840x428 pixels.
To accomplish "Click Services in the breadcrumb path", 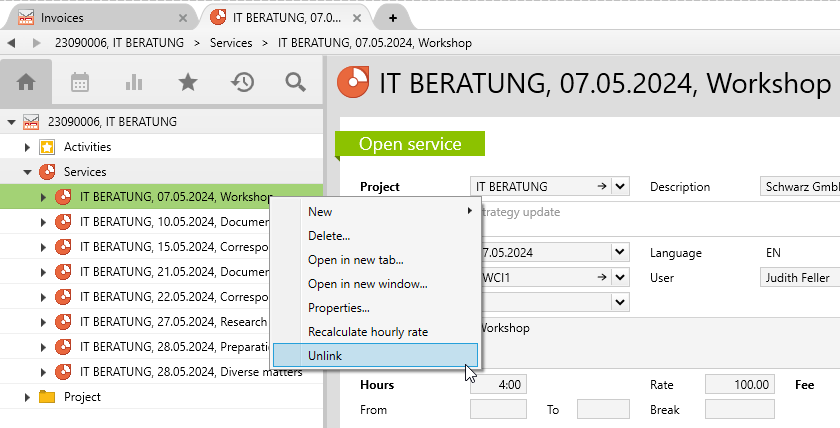I will tap(231, 43).
